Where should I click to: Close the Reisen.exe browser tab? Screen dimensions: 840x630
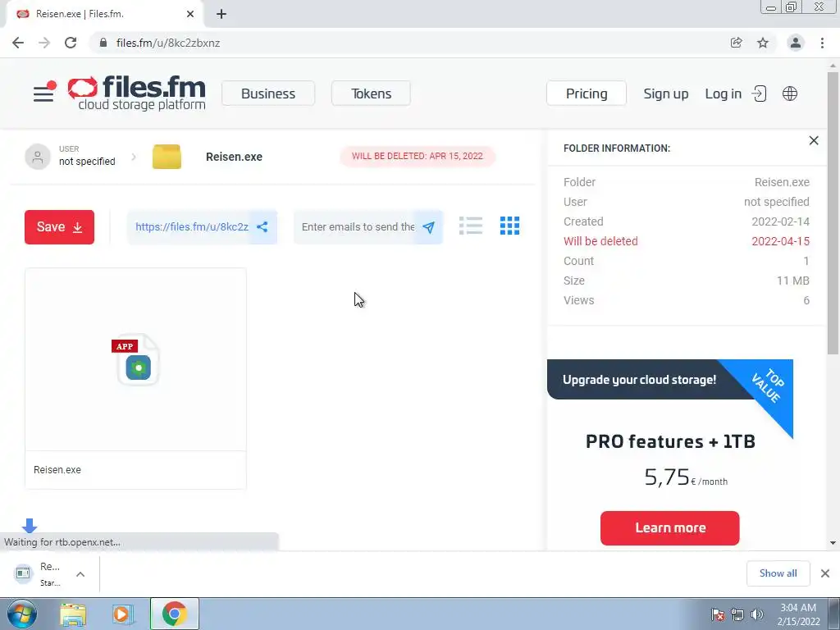[x=190, y=14]
